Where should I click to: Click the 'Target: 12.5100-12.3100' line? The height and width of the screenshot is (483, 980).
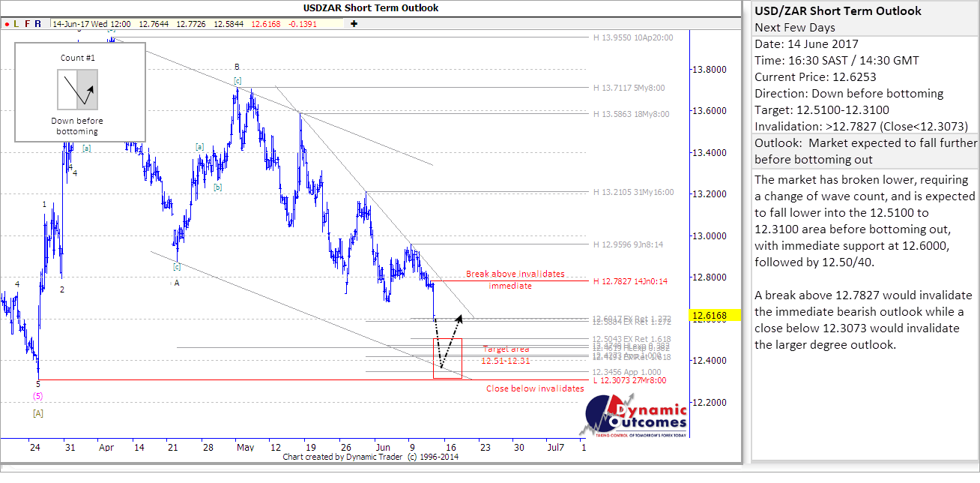tap(823, 110)
